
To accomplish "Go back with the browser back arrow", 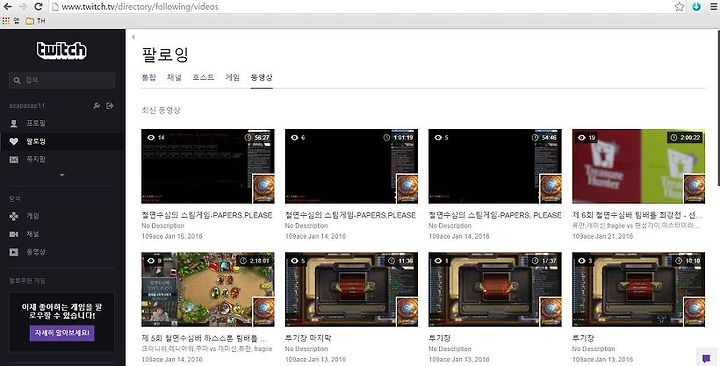I will (8, 6).
